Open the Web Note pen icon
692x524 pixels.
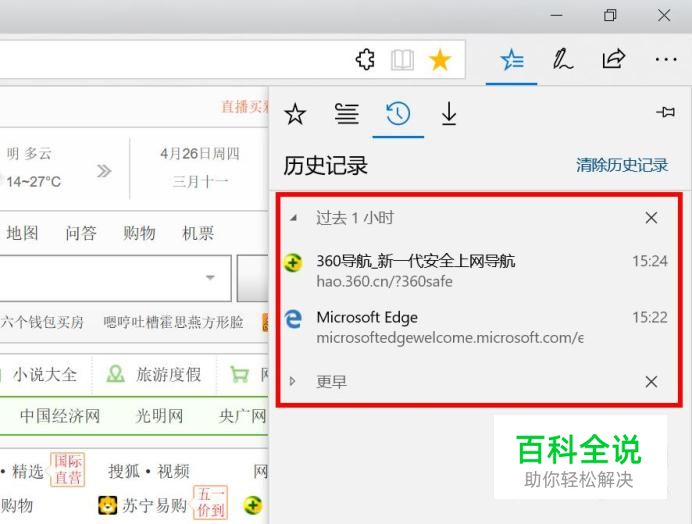(x=563, y=60)
